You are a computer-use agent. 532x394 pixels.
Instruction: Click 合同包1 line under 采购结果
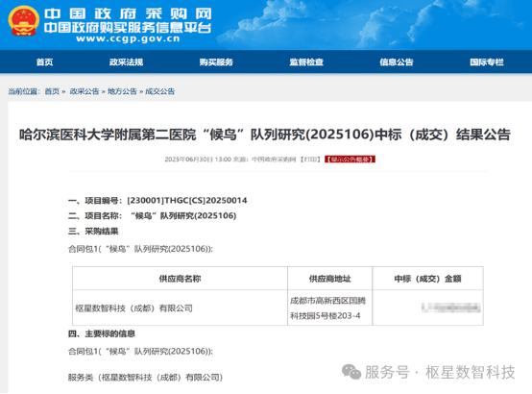tap(140, 249)
